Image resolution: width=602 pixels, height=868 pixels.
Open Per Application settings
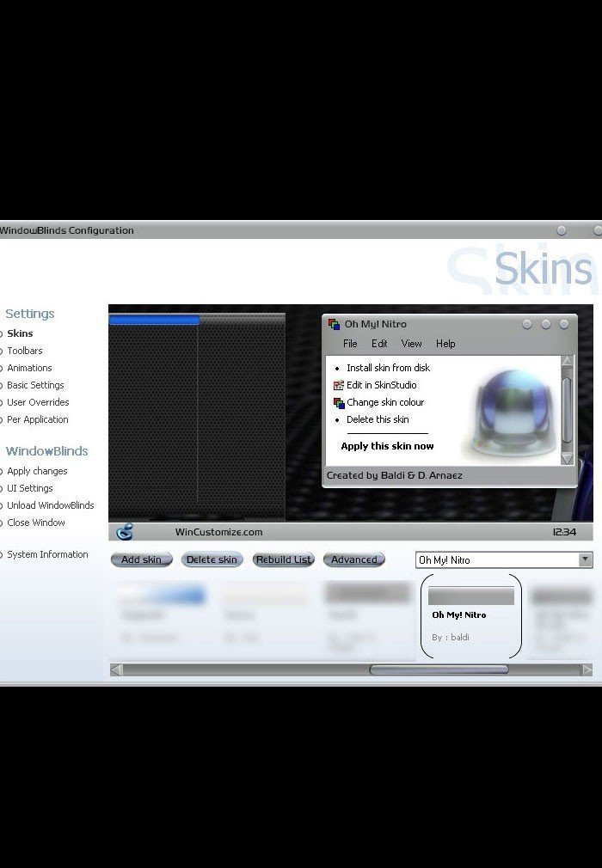[37, 419]
